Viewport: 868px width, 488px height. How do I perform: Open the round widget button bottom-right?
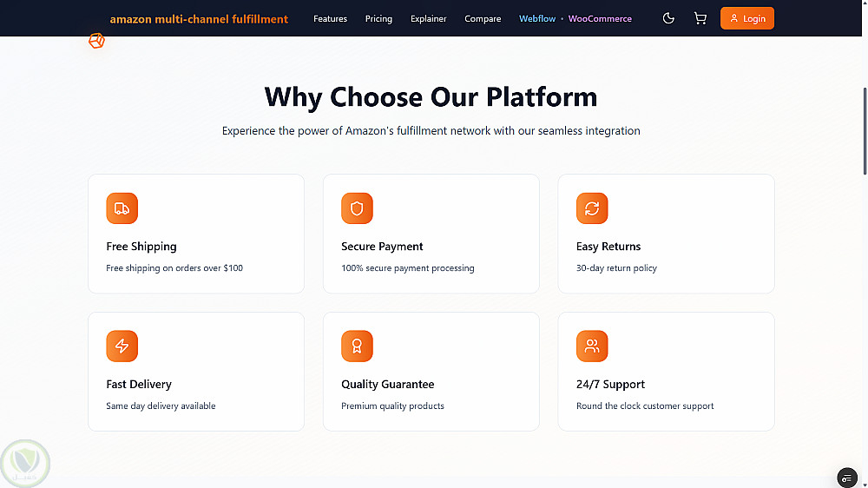tap(847, 478)
